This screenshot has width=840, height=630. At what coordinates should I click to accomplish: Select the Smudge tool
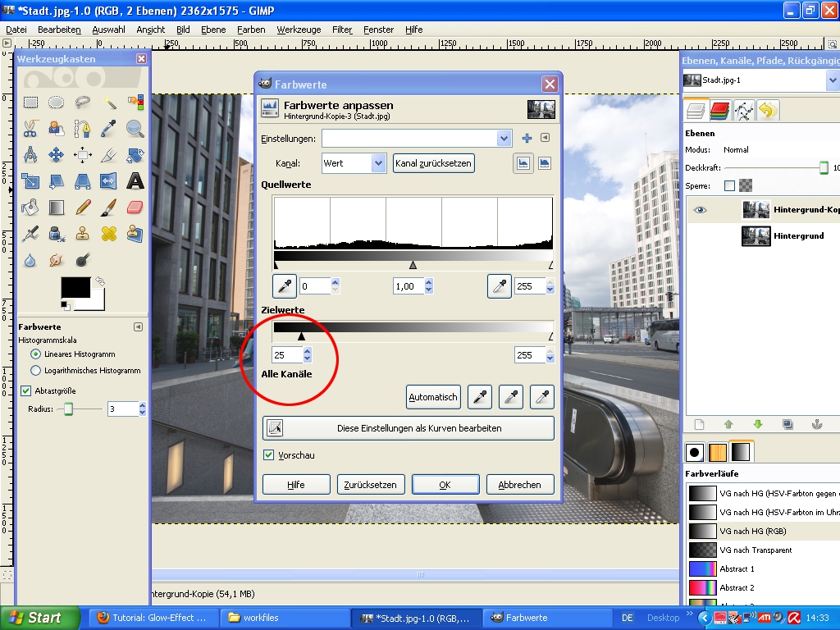pos(57,260)
